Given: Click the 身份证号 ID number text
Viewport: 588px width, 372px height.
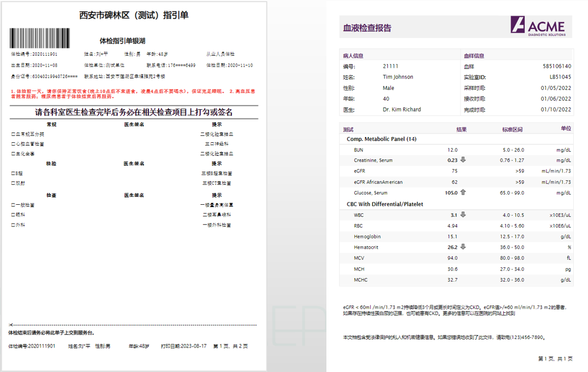Looking at the screenshot, I should [44, 76].
